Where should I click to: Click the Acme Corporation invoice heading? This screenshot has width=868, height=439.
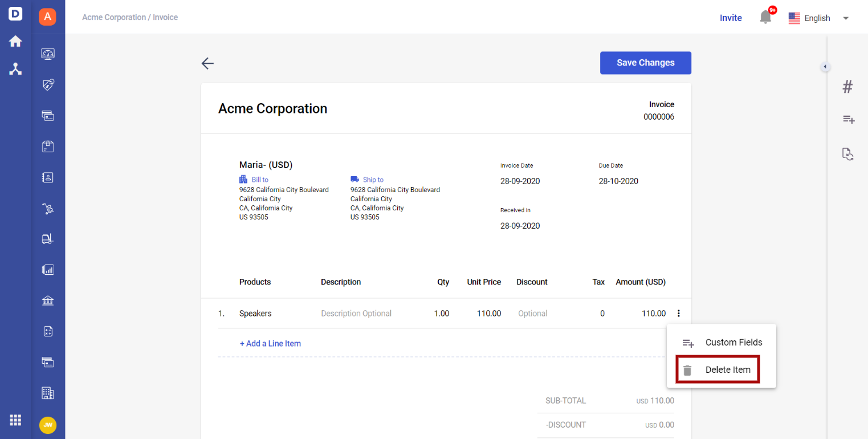[x=273, y=109]
